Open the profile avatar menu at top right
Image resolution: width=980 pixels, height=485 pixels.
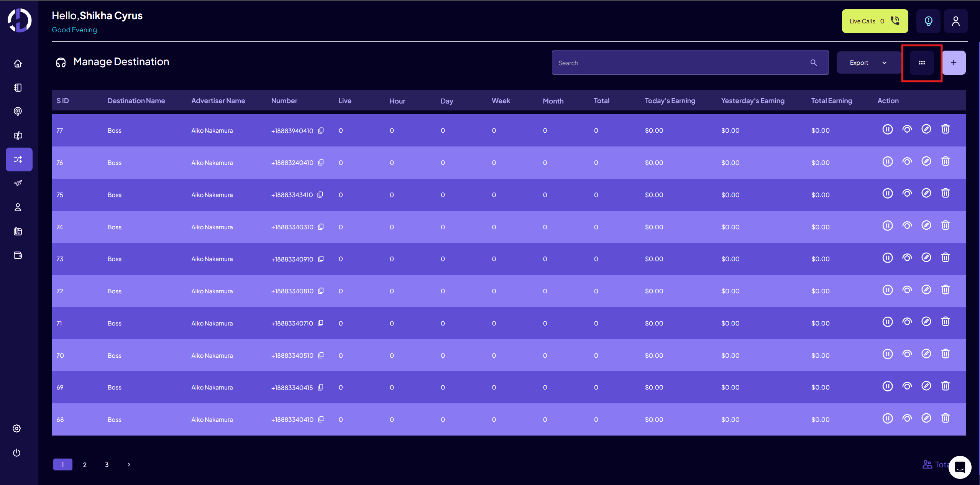(956, 21)
